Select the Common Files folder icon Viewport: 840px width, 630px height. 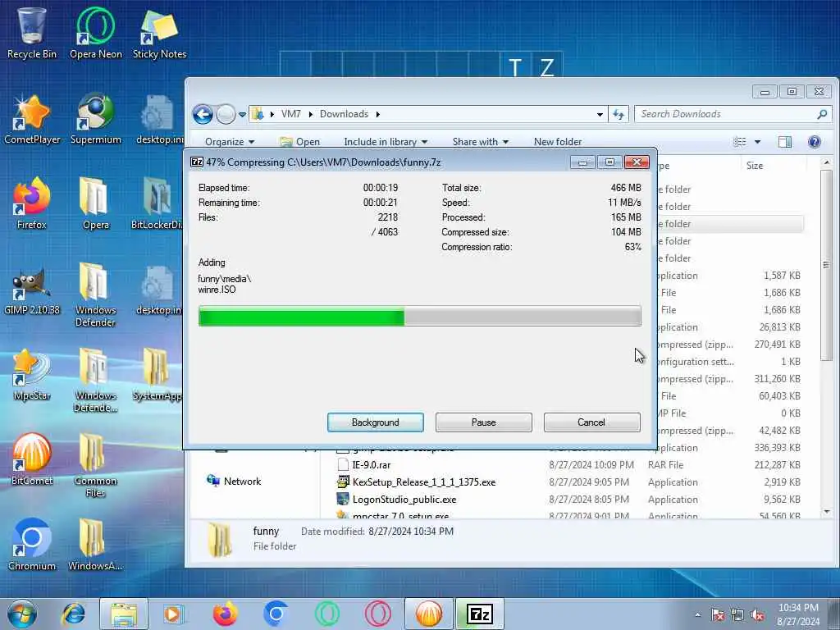click(x=95, y=465)
